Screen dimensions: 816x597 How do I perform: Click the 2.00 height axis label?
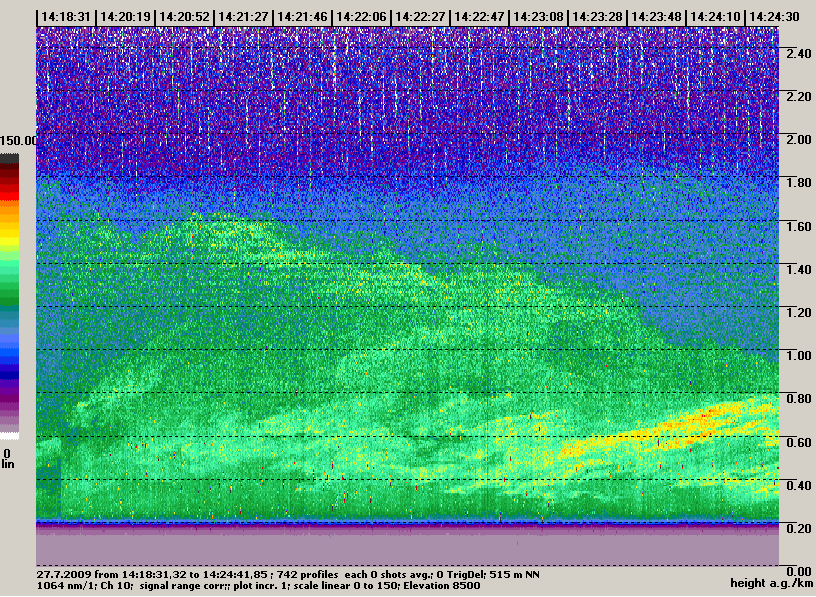(x=798, y=139)
